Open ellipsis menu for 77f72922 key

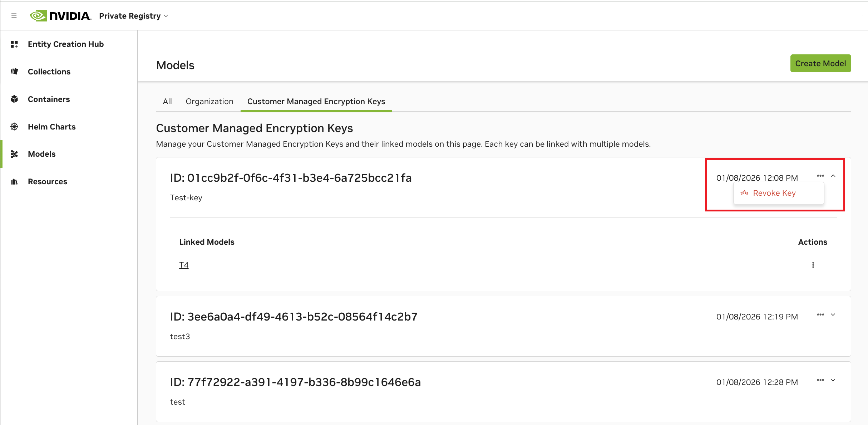click(820, 380)
